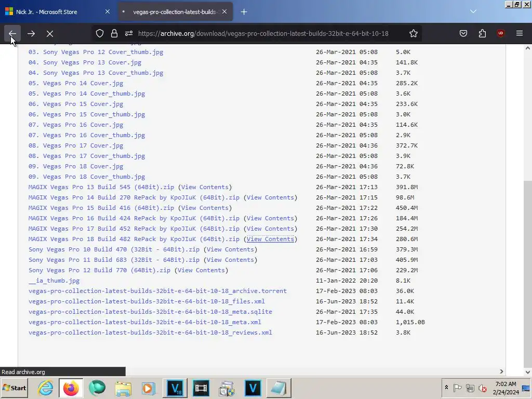Open site permissions icon in address bar
The width and height of the screenshot is (532, 399).
[129, 33]
